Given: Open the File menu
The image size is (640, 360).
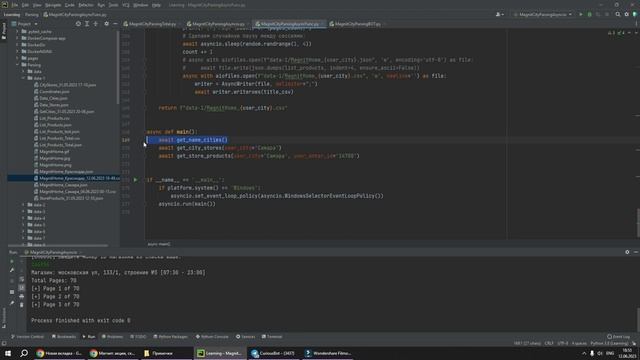Looking at the screenshot, I should (15, 5).
